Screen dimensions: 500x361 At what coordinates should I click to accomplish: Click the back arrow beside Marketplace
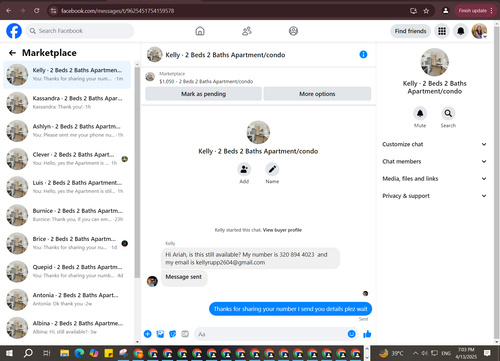point(12,53)
